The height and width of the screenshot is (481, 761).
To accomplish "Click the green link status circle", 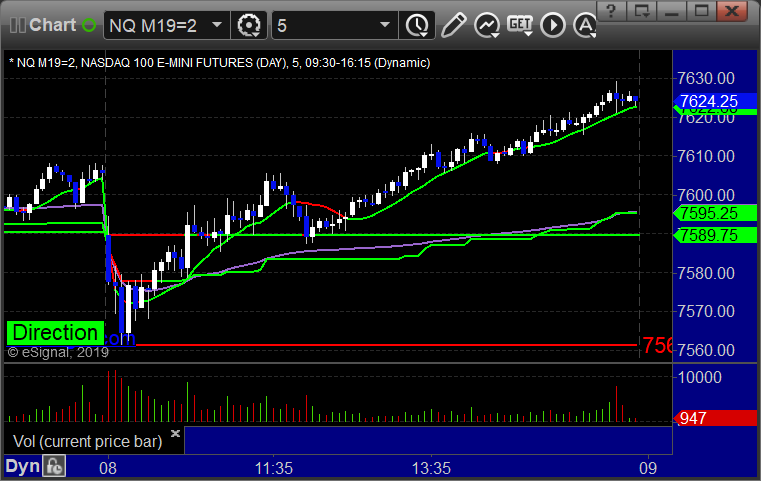I will point(89,25).
